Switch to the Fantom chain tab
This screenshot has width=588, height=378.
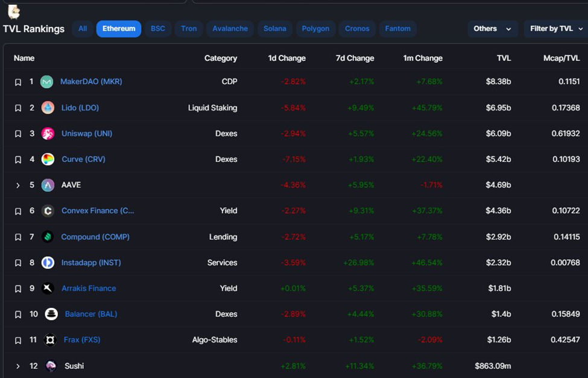(x=397, y=29)
